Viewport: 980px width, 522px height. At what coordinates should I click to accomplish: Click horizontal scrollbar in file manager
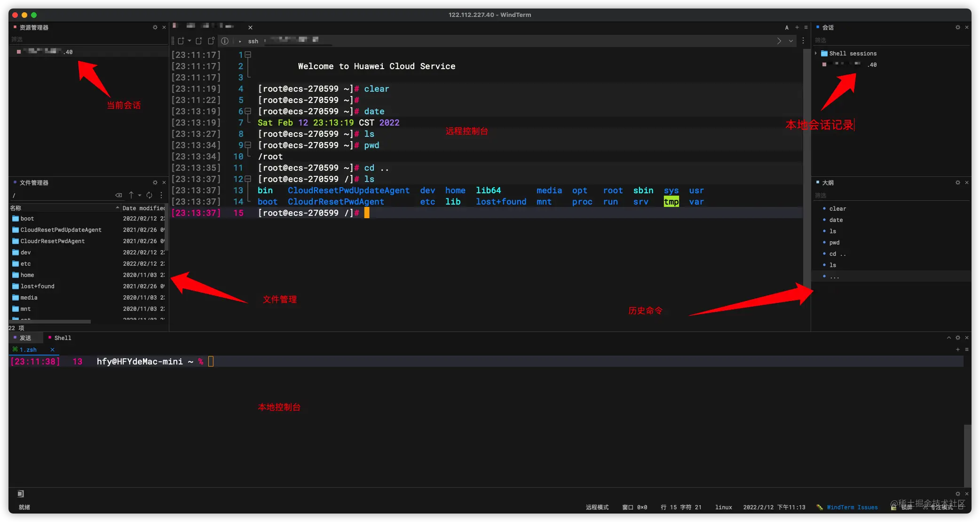point(50,322)
